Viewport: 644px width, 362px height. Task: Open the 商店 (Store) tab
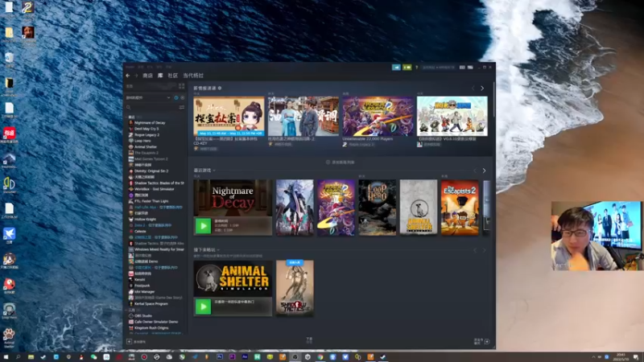coord(147,76)
